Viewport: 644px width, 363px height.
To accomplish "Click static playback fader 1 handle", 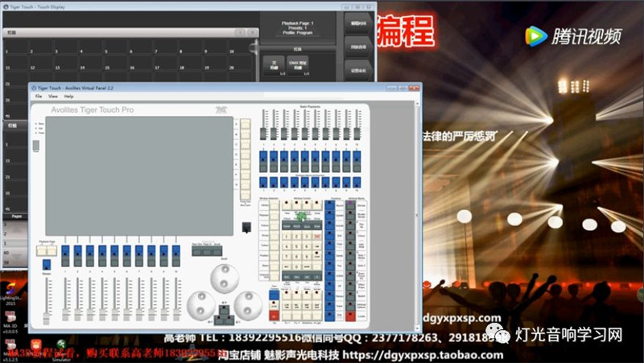I will click(263, 134).
